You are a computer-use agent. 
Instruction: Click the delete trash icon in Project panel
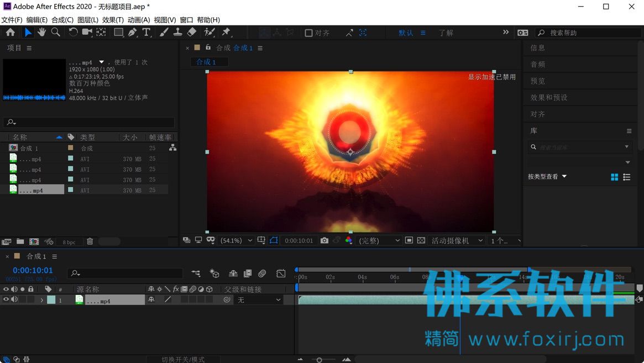[90, 241]
